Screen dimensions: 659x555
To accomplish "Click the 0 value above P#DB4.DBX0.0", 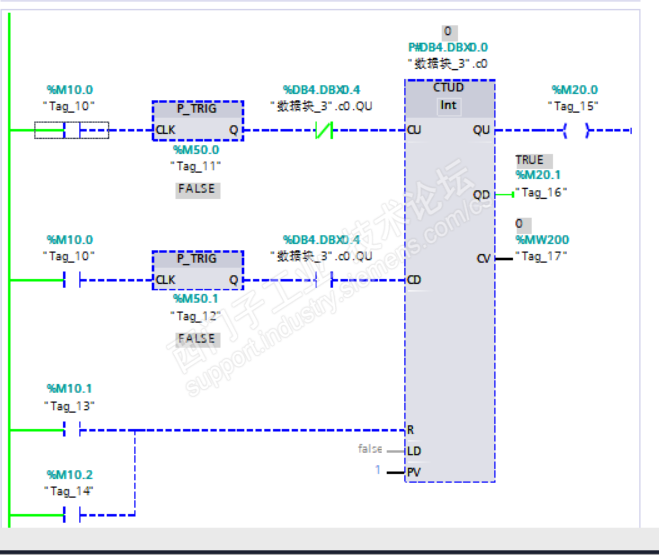I will tap(448, 32).
